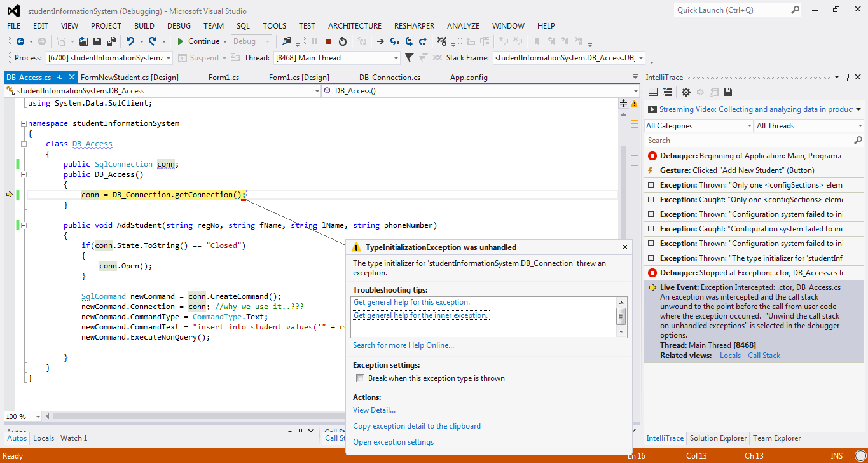Image resolution: width=868 pixels, height=463 pixels.
Task: Open IntelliTrace settings gear icon
Action: pos(685,92)
